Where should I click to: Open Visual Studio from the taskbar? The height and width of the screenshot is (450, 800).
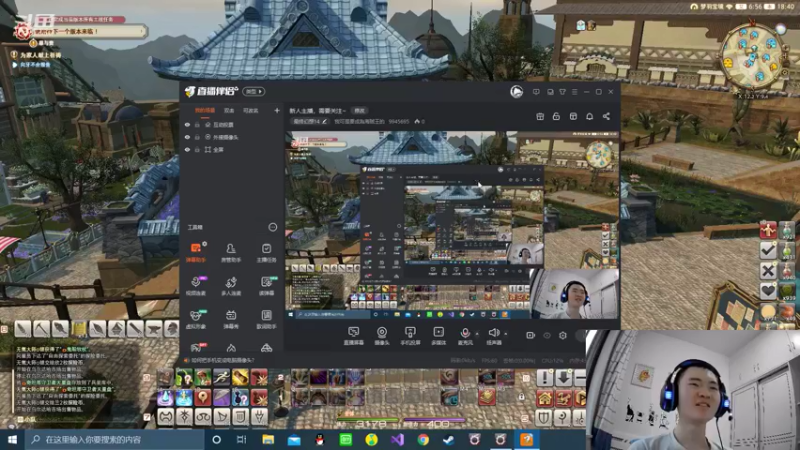(x=397, y=439)
